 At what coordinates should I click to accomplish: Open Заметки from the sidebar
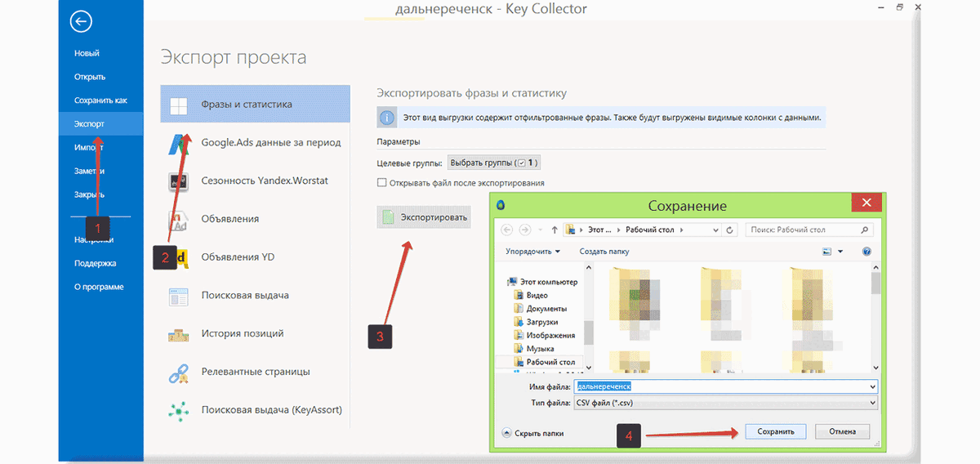[89, 171]
